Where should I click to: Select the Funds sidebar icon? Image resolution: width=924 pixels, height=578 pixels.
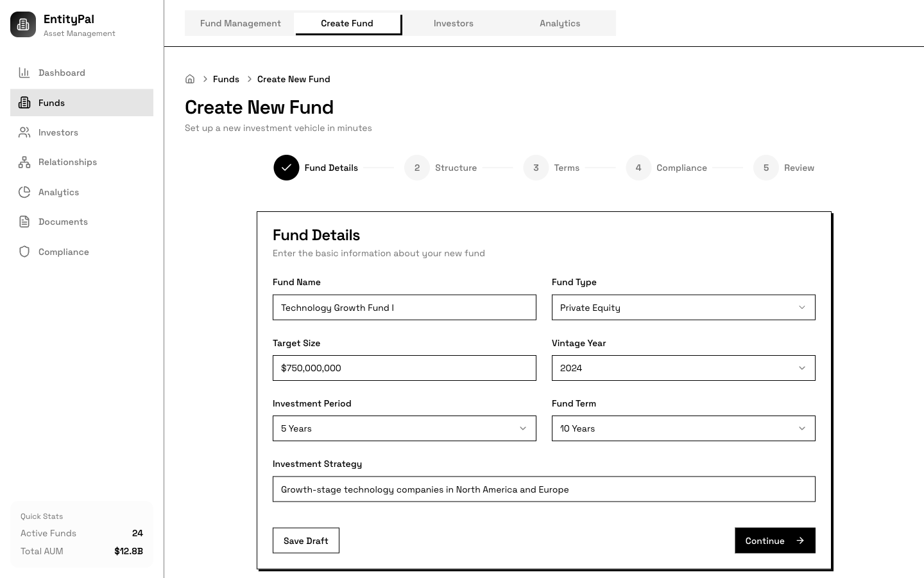(24, 102)
